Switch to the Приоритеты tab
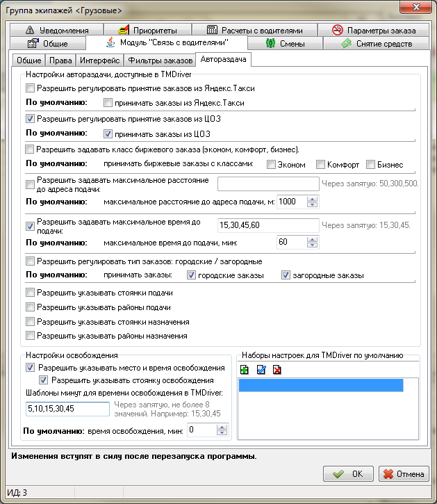Viewport: 437px width, 504px height. [x=149, y=31]
